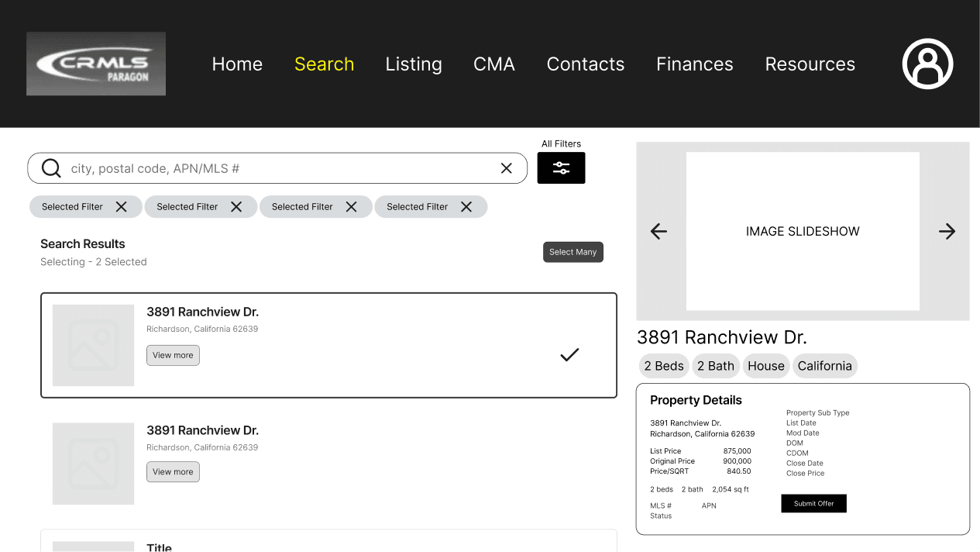Click the 2 Beds tag
Image resolution: width=980 pixels, height=552 pixels.
click(x=664, y=366)
